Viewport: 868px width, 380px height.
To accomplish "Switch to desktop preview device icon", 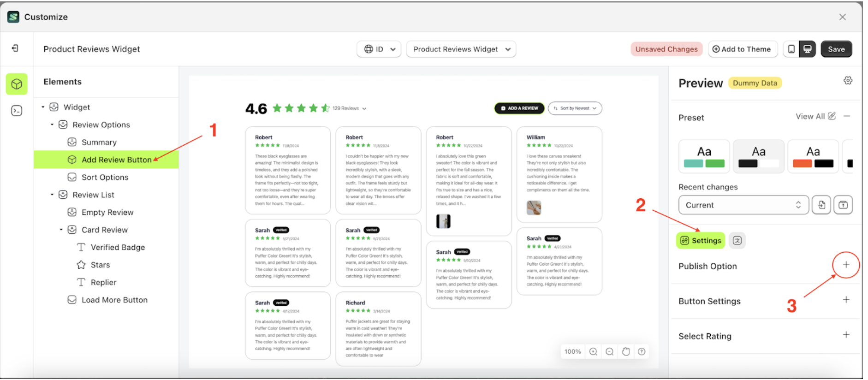I will tap(808, 49).
